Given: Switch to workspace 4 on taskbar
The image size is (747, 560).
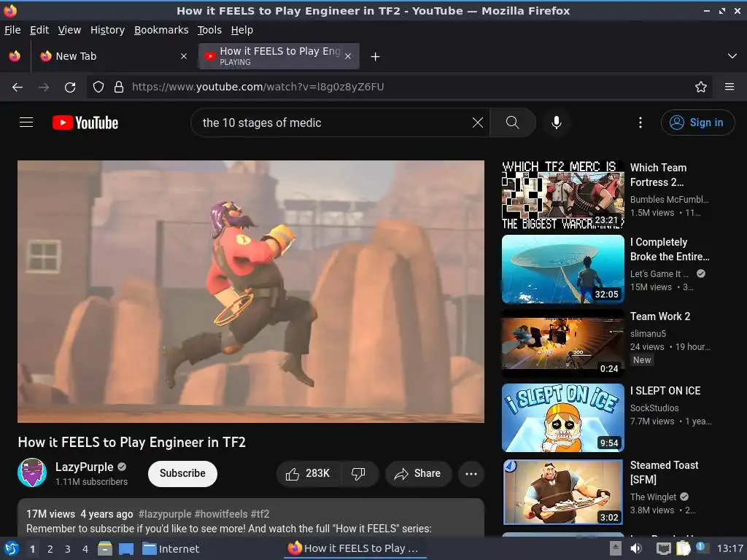Looking at the screenshot, I should click(85, 549).
